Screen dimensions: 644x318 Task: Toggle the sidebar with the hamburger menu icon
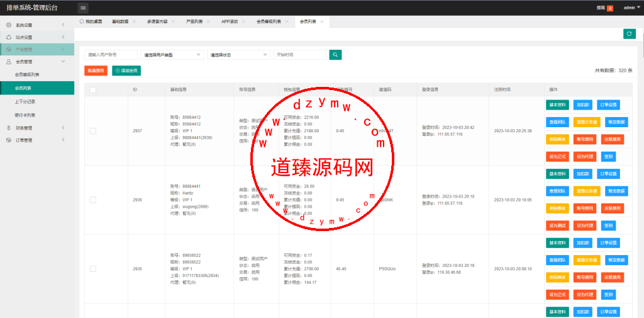click(83, 8)
